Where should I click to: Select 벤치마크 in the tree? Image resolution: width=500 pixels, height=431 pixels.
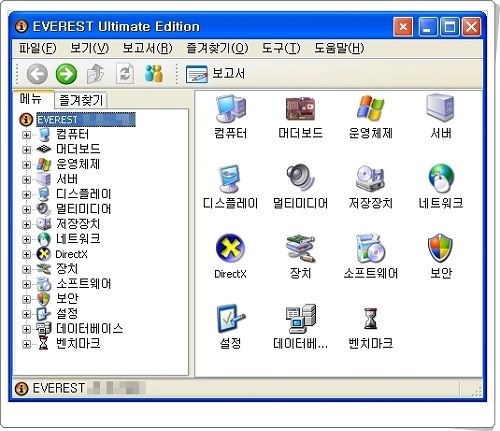point(78,344)
